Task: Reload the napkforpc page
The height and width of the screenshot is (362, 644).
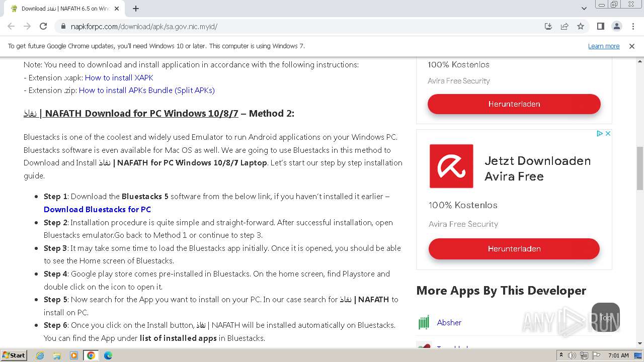Action: [43, 26]
